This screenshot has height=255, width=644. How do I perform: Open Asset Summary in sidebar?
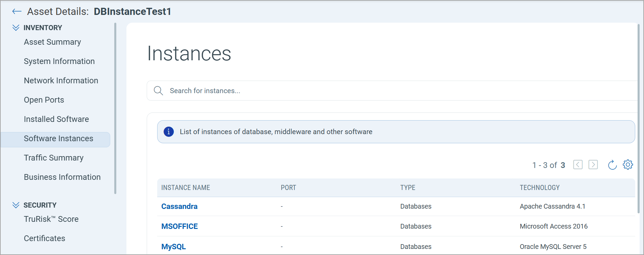pos(52,42)
